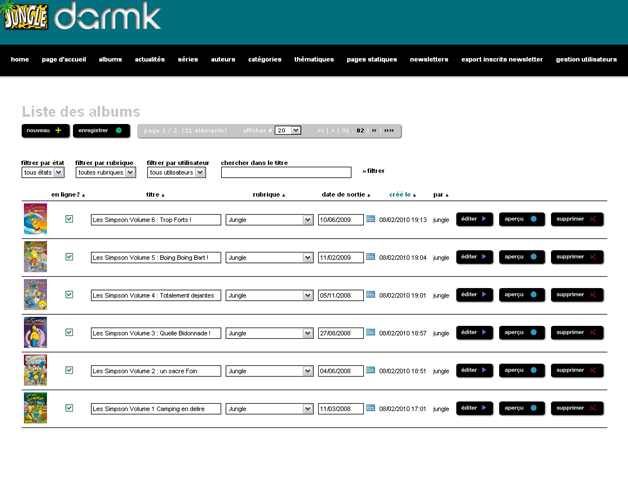Image resolution: width=628 pixels, height=500 pixels.
Task: Apply filters with 'filtrer' link
Action: coord(373,171)
